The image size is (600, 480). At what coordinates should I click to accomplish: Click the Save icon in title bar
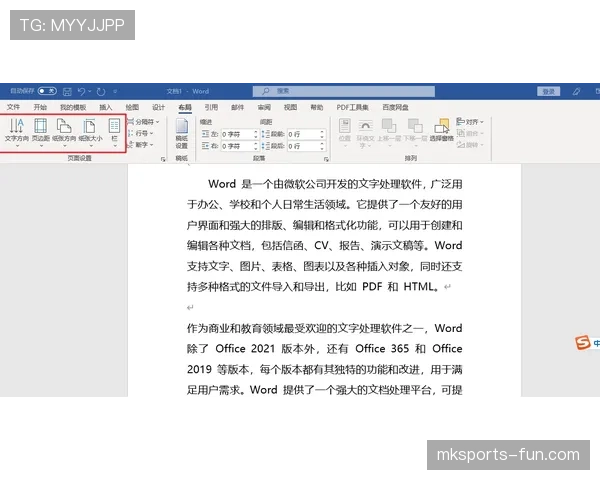pos(67,91)
